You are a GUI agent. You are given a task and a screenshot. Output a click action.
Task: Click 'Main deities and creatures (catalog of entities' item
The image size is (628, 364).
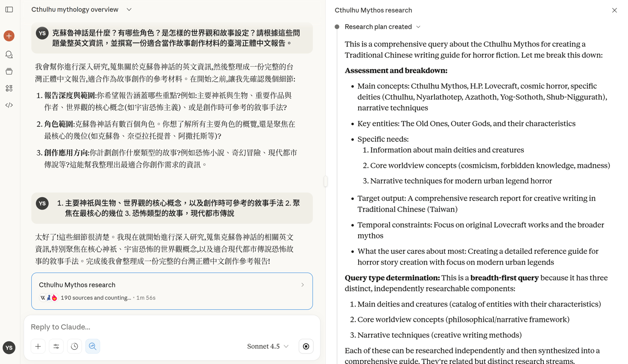coord(479,304)
